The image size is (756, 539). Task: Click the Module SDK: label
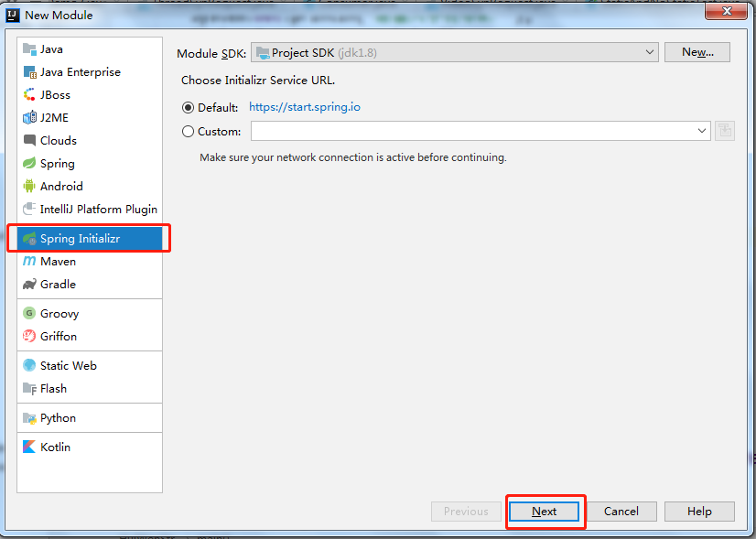[x=211, y=53]
